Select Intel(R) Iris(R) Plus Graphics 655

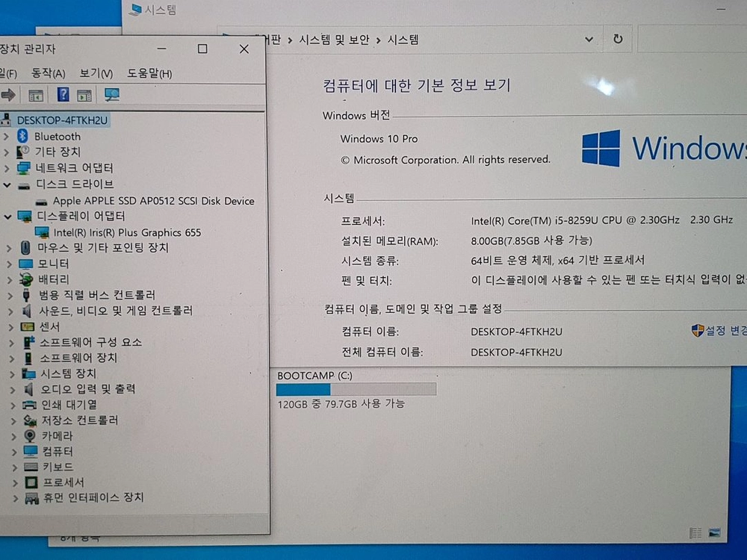(x=127, y=232)
